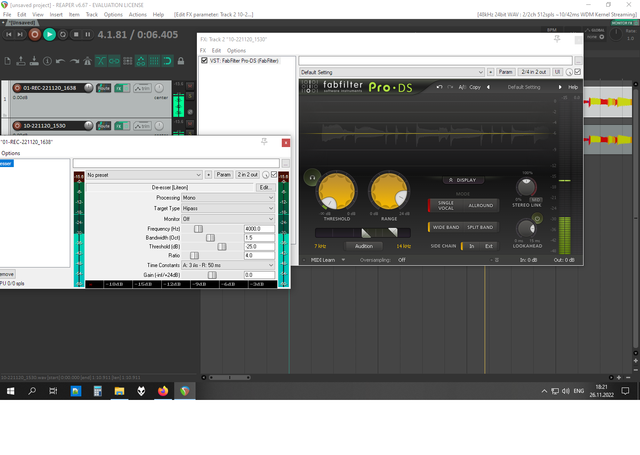Jump to project end in transport

coord(20,35)
